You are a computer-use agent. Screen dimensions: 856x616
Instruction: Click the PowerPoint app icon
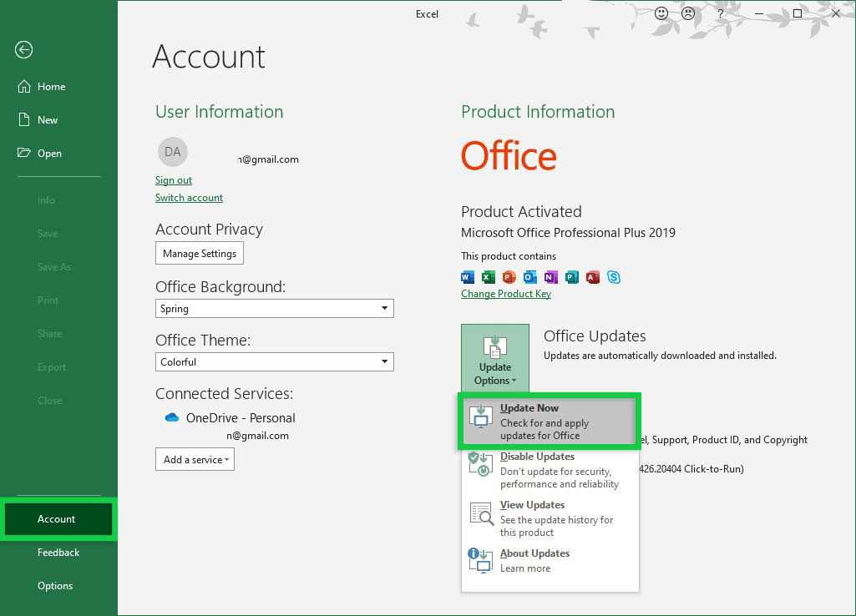509,276
